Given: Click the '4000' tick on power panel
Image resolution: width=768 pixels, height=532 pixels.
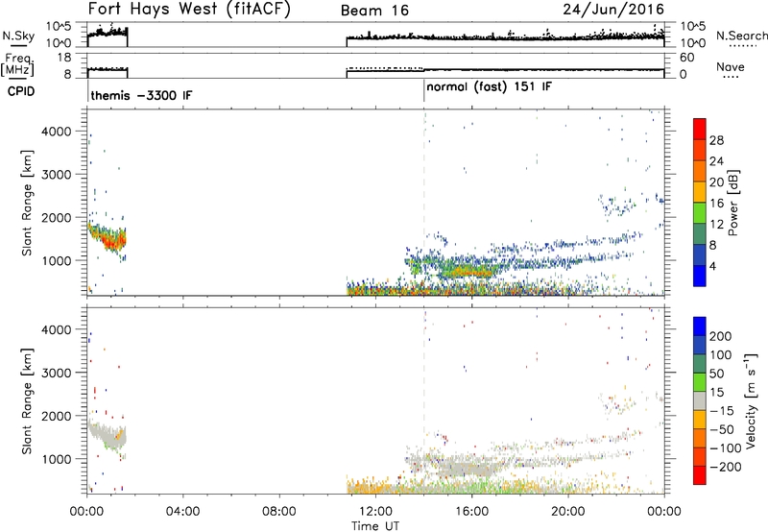Looking at the screenshot, I should pos(57,132).
